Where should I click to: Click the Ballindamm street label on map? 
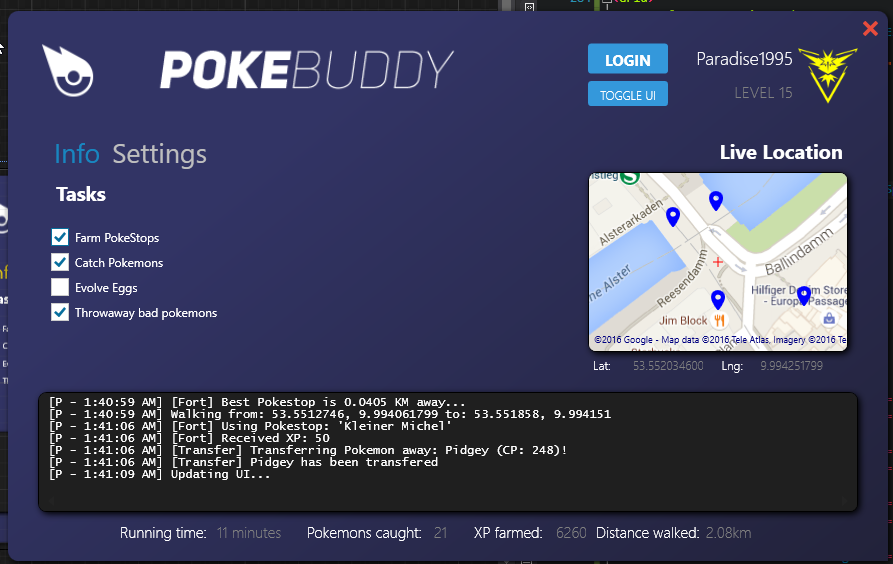tap(799, 251)
